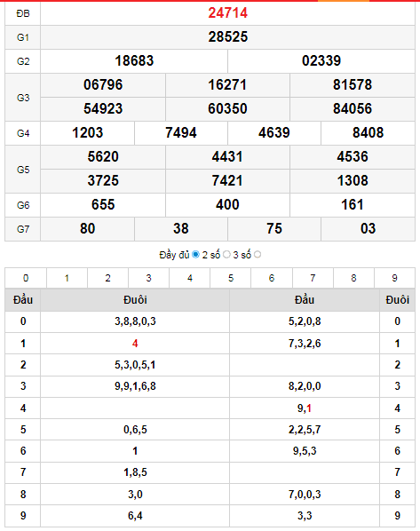Click the tail cell "3,8,8,0,3"
The width and height of the screenshot is (420, 531).
tap(135, 321)
